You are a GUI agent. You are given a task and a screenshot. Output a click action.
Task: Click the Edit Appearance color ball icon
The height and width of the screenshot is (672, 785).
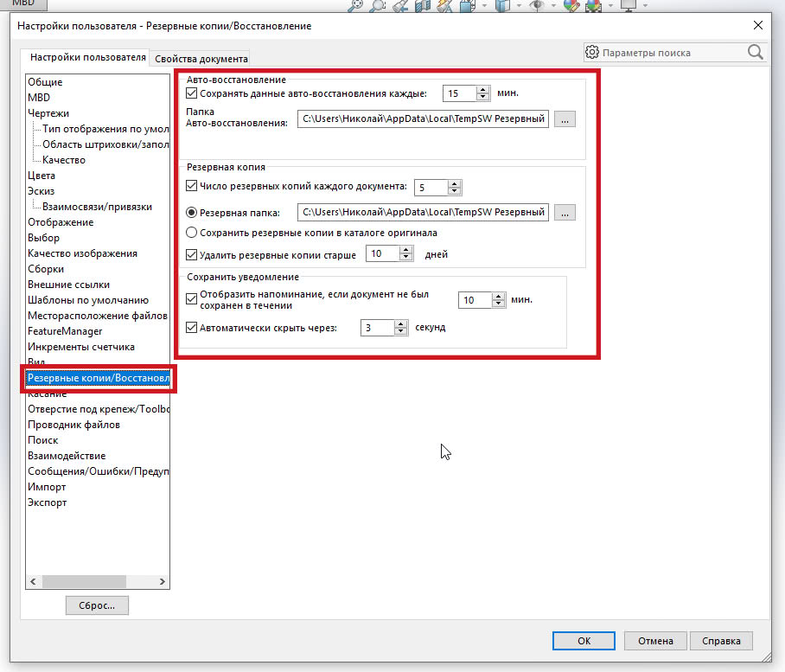[x=571, y=5]
